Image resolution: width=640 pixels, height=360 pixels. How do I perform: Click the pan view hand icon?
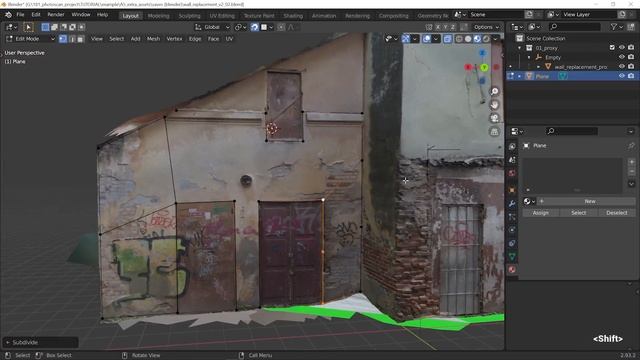tap(494, 105)
